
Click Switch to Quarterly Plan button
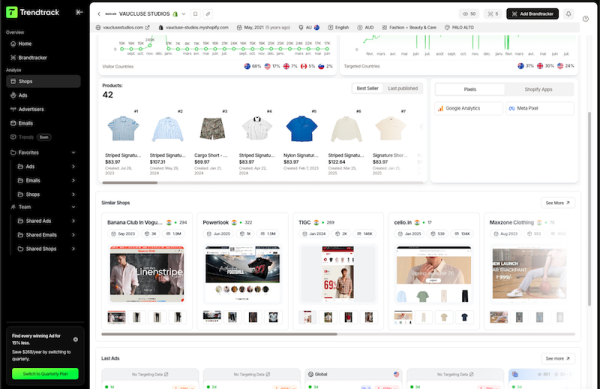click(x=45, y=374)
